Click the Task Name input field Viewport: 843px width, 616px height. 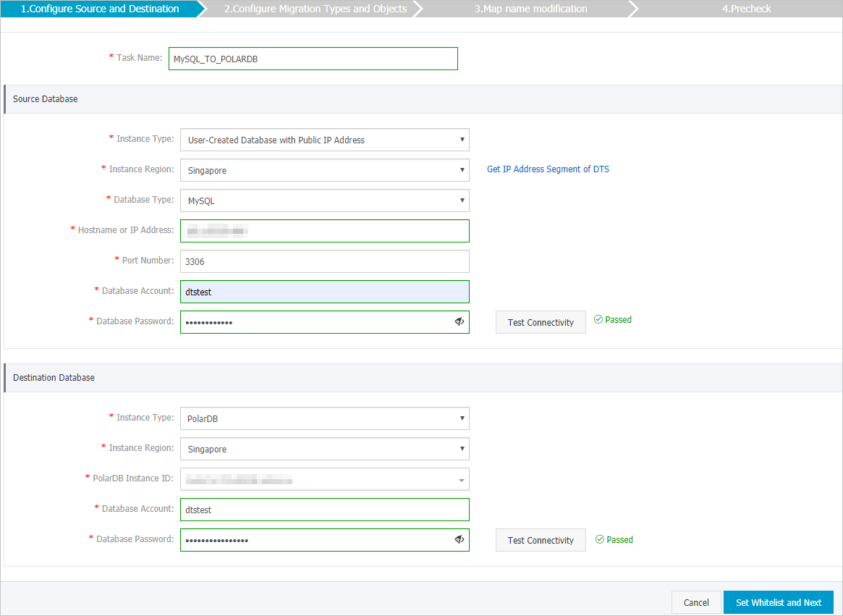(313, 59)
